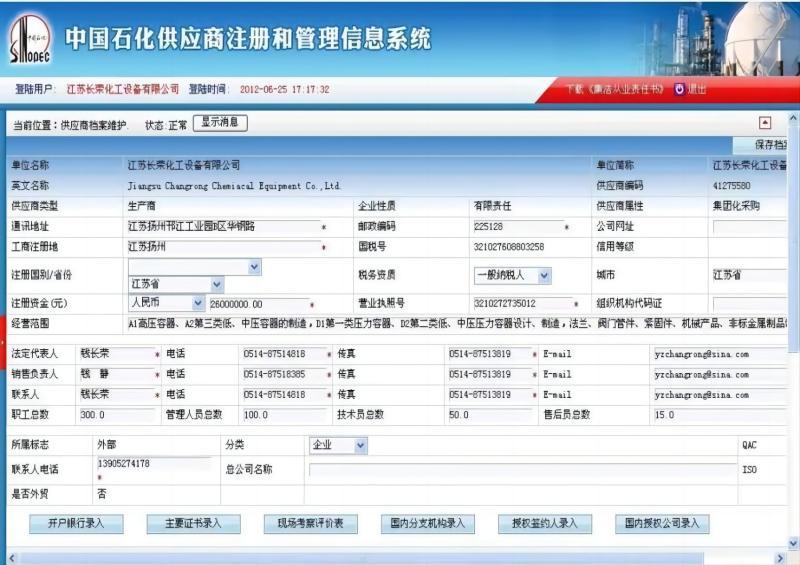Click the 集团化采购 supplier attribute value
Image resolution: width=800 pixels, height=565 pixels.
point(736,206)
